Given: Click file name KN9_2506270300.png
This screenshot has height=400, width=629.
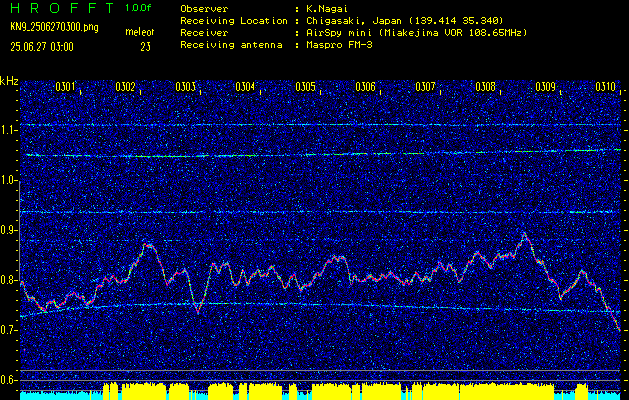Looking at the screenshot, I should (54, 27).
